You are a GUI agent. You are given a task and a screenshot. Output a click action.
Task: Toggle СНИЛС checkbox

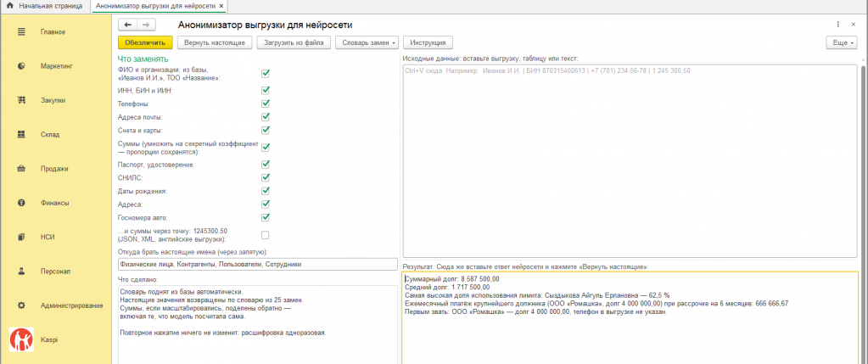click(266, 177)
